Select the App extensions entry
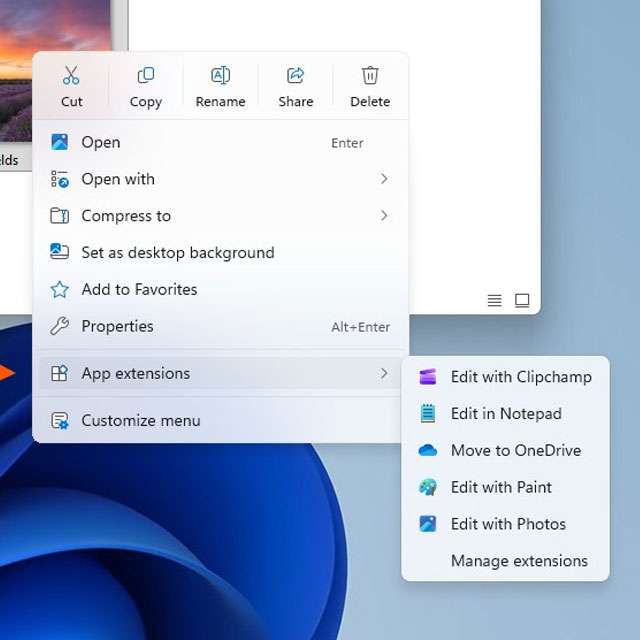The width and height of the screenshot is (640, 640). [x=220, y=373]
